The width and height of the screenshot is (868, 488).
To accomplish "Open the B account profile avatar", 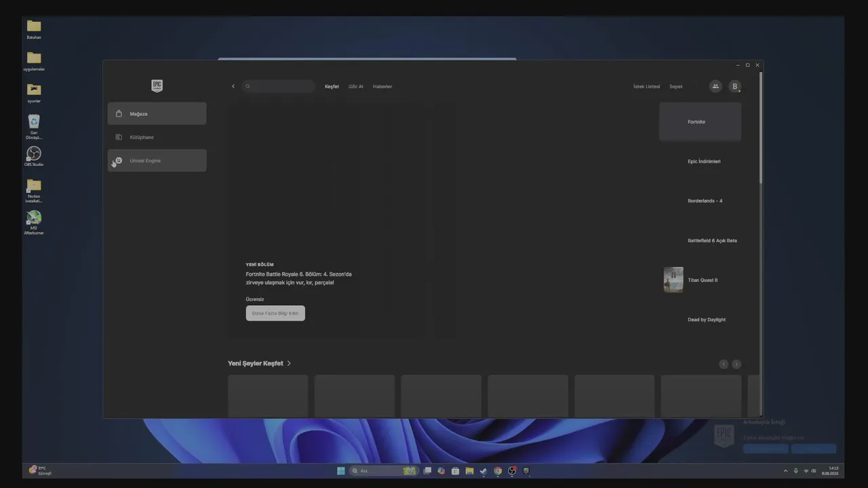I will pos(734,86).
